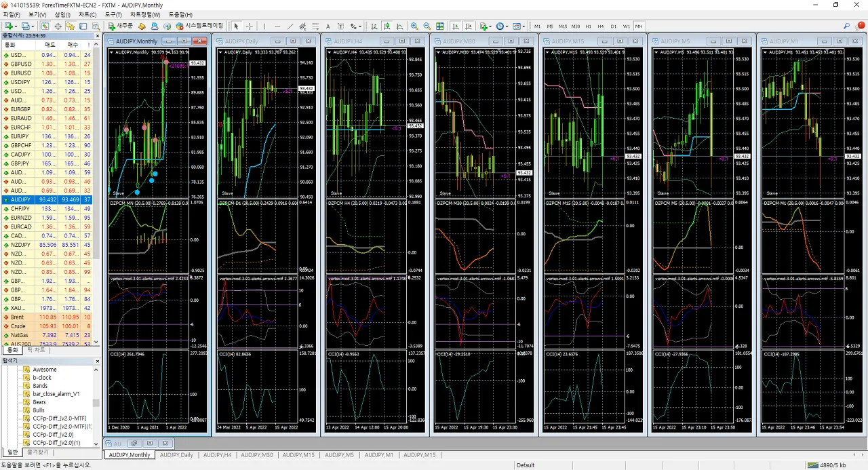Switch to the AUDJPY,H4 chart tab
The width and height of the screenshot is (868, 470).
click(x=217, y=455)
